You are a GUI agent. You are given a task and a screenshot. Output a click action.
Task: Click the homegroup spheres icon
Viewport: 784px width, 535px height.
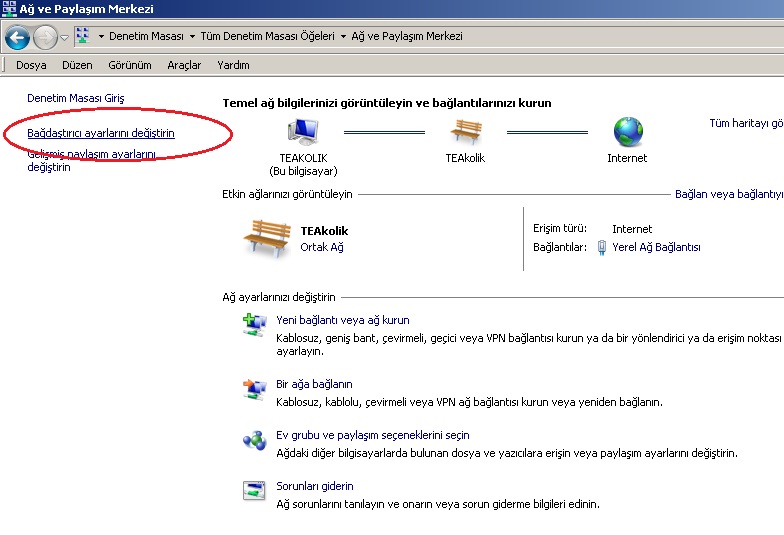254,440
